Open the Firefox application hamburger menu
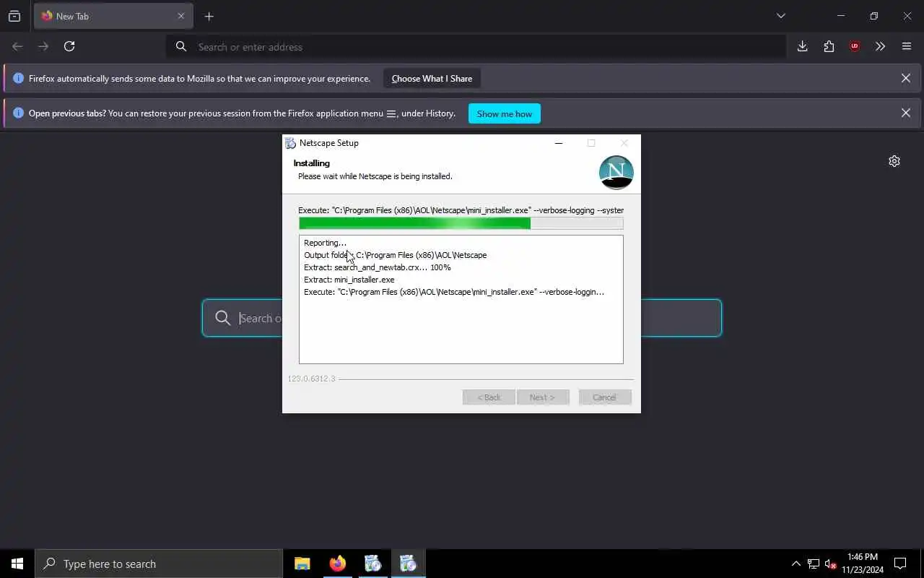The height and width of the screenshot is (578, 924). (907, 46)
